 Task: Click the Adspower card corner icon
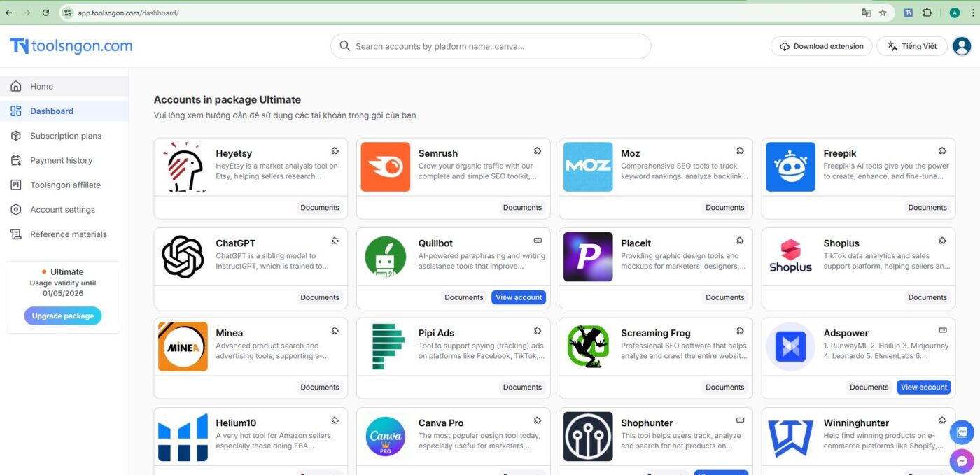coord(943,330)
